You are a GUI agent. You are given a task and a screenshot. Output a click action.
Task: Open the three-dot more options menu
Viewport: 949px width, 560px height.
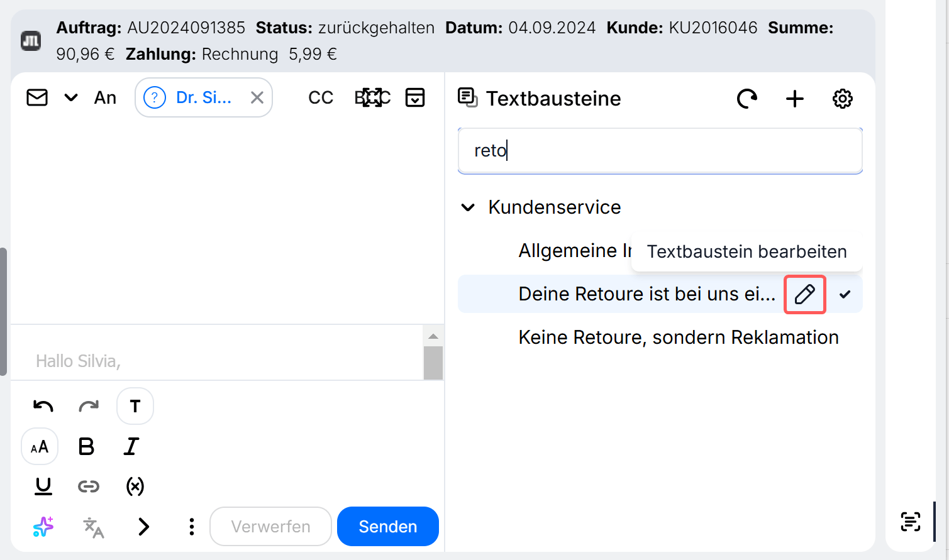coord(192,527)
